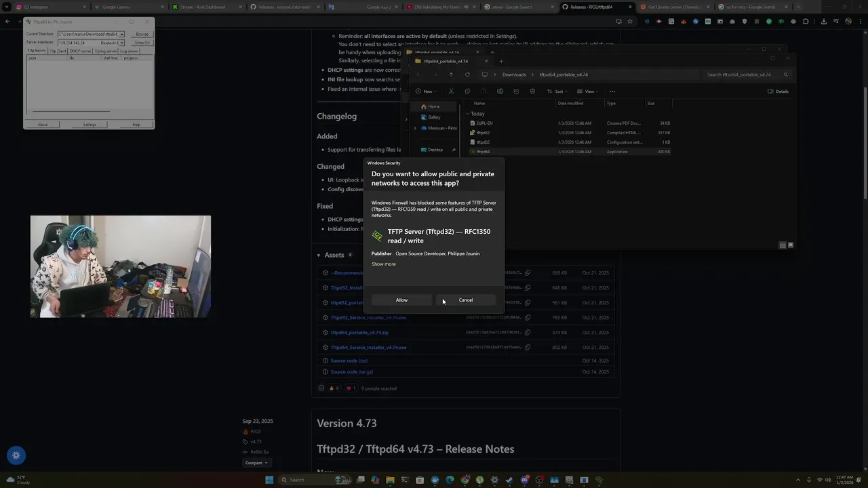Click Allow in the Windows Security dialog
This screenshot has height=488, width=868.
(401, 300)
